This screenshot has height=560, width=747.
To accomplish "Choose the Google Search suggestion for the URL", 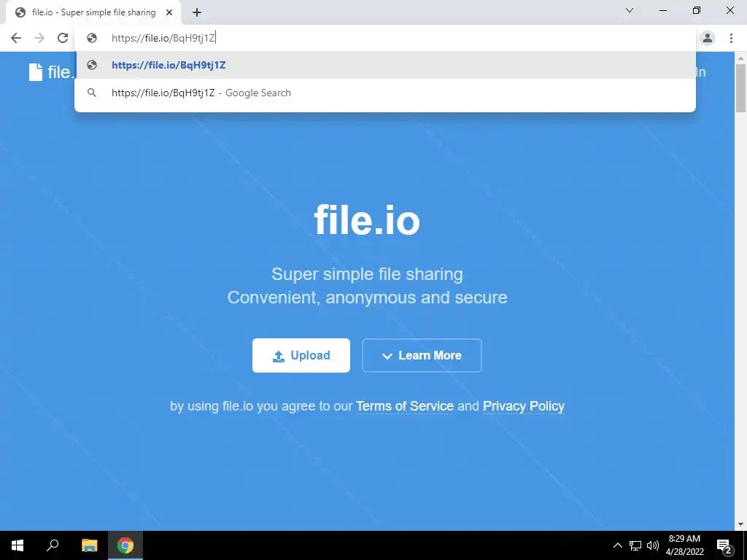I will tap(385, 93).
